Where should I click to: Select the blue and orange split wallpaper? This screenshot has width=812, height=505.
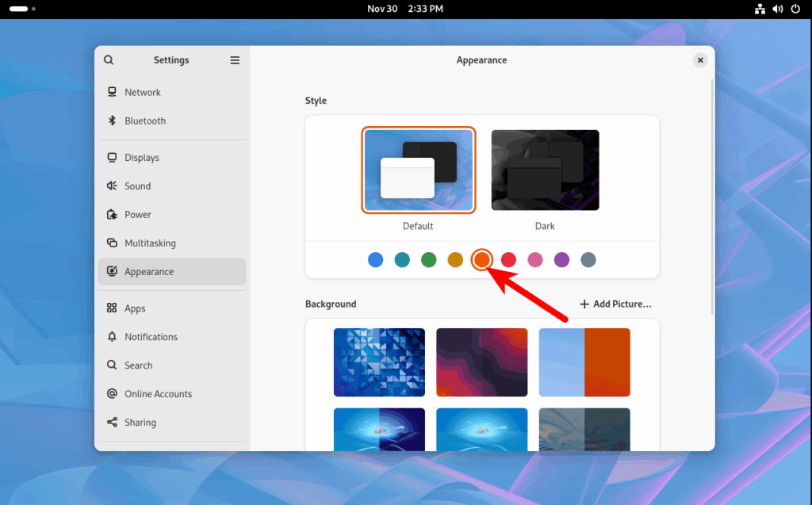[584, 362]
